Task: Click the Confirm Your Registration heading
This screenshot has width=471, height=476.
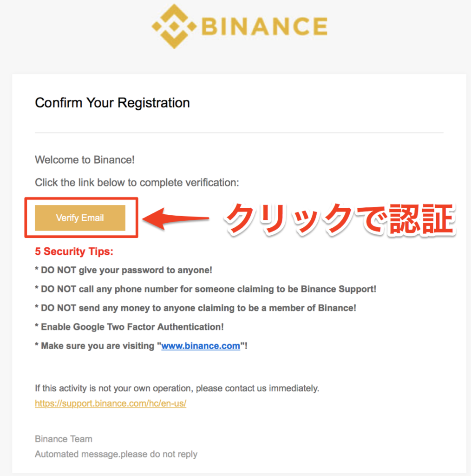Action: coord(112,103)
